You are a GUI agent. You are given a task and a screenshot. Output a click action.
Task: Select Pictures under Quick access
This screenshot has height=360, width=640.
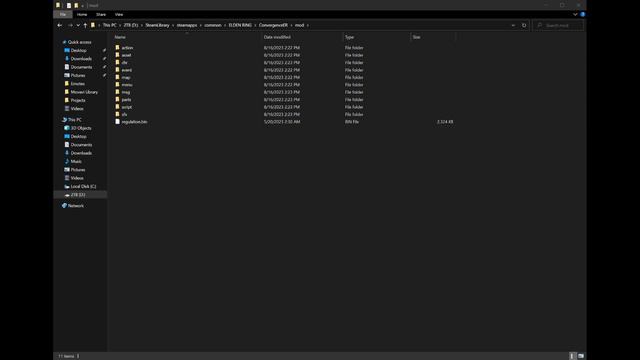pos(78,76)
